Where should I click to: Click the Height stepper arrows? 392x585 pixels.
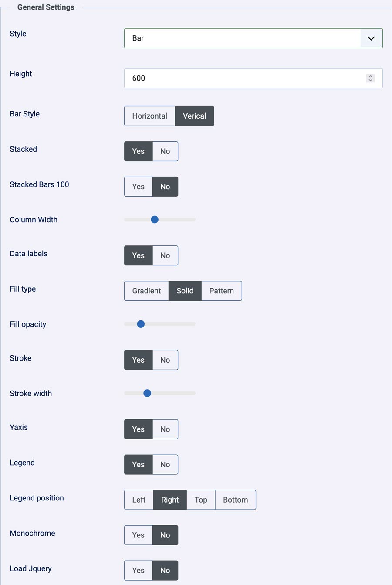click(370, 78)
